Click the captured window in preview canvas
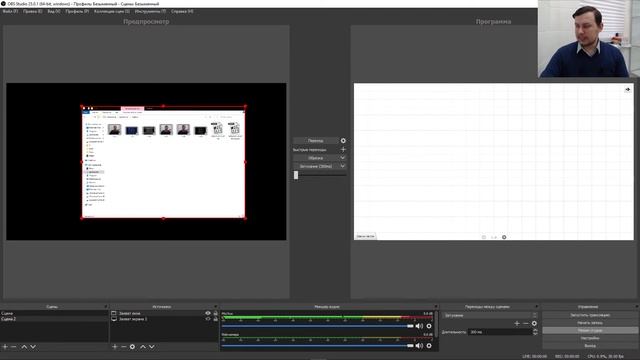Screen dimensions: 640x360 pos(163,162)
